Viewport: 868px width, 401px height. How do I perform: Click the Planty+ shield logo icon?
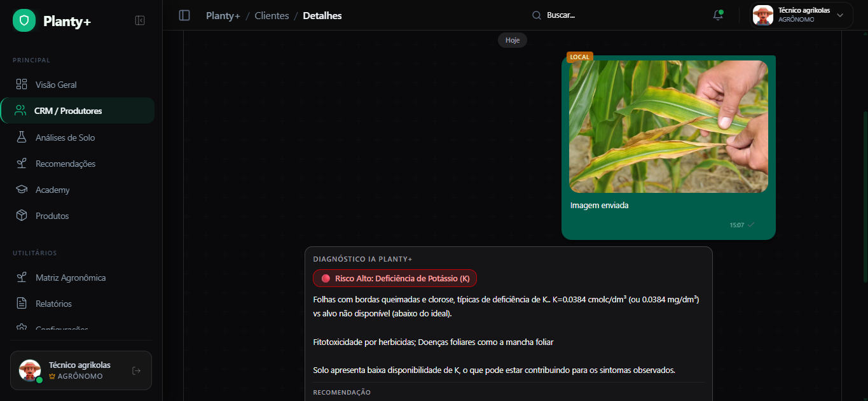(24, 21)
